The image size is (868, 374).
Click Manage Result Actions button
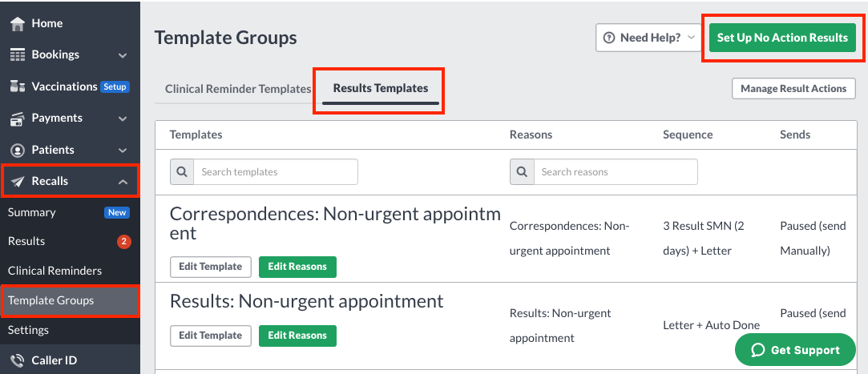[793, 89]
